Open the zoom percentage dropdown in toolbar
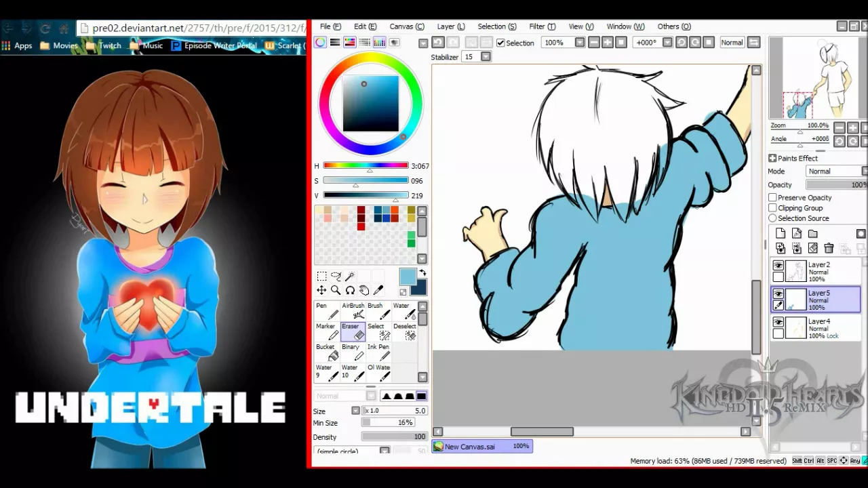This screenshot has width=868, height=488. pos(580,42)
